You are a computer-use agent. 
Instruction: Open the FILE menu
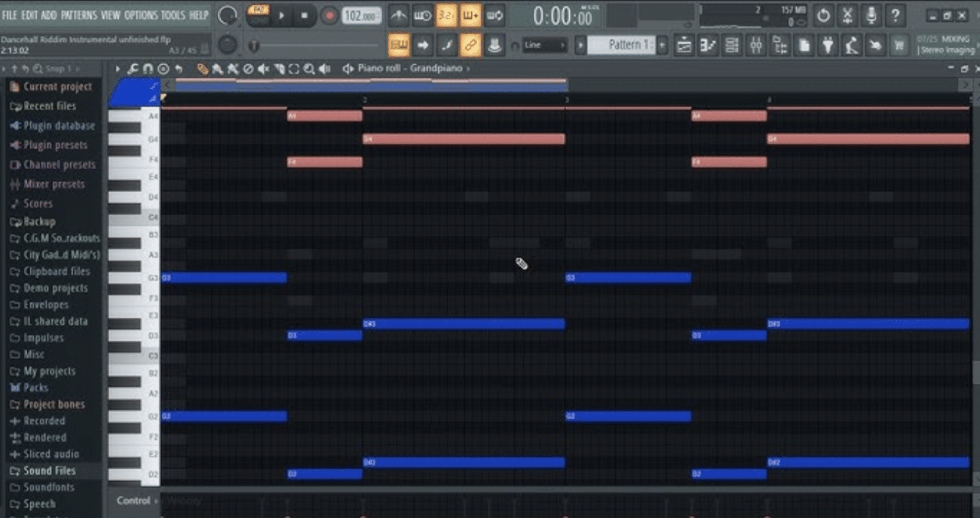(9, 15)
